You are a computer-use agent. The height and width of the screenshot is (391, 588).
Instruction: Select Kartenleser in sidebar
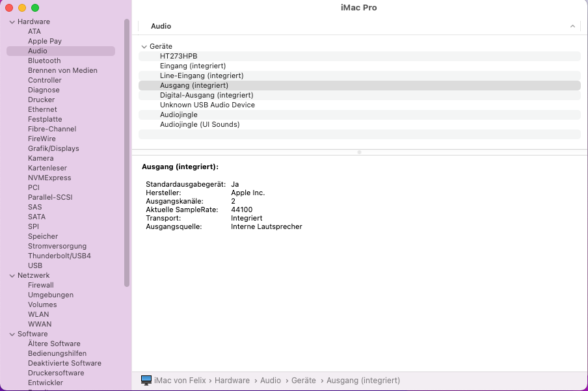point(47,168)
